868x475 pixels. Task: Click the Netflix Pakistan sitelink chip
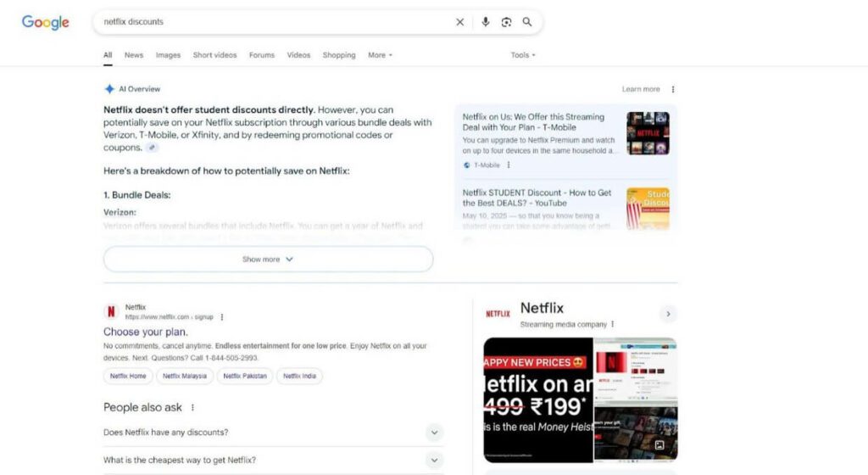[245, 376]
